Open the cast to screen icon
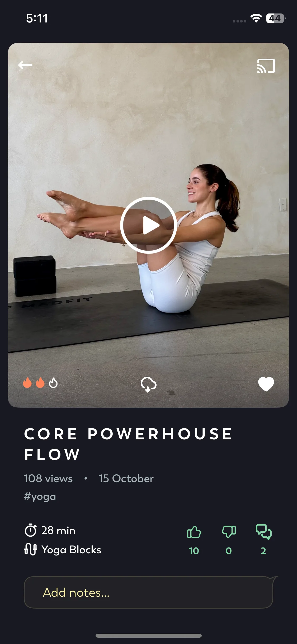Viewport: 297px width, 644px height. (266, 66)
